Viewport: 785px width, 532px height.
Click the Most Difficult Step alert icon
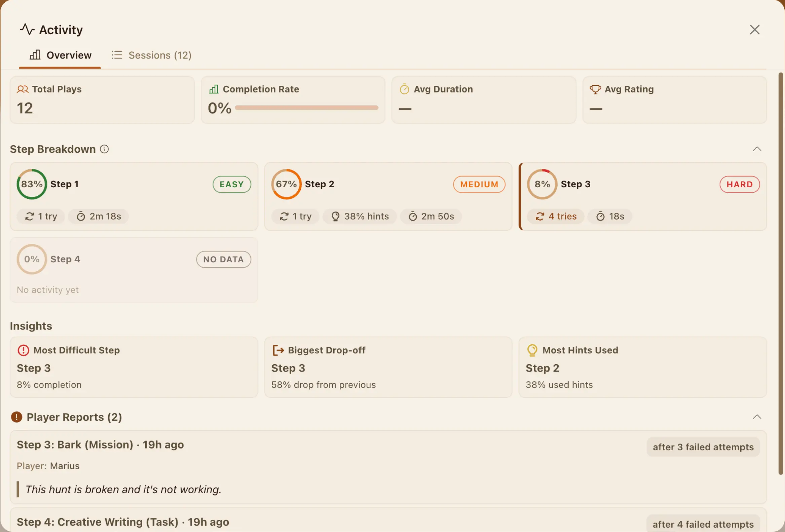coord(23,350)
